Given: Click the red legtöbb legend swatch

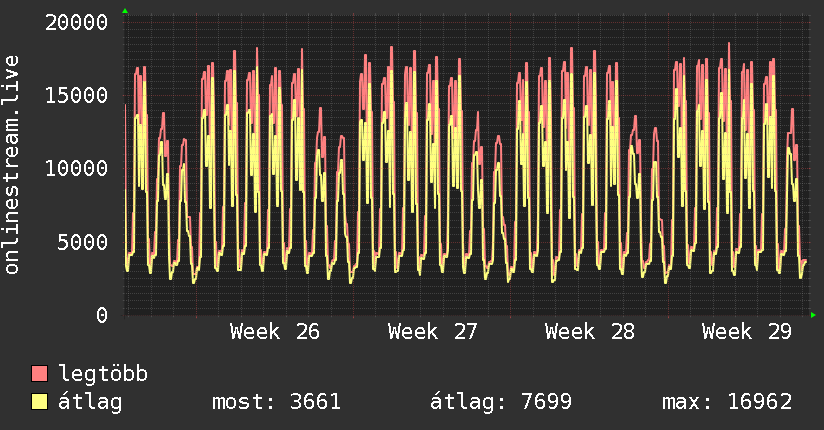Looking at the screenshot, I should click(x=39, y=373).
